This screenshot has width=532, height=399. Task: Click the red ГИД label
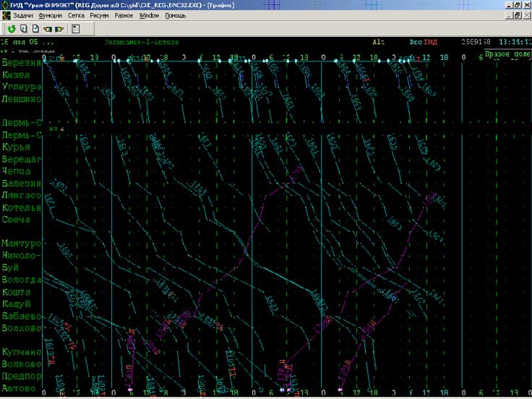click(431, 42)
